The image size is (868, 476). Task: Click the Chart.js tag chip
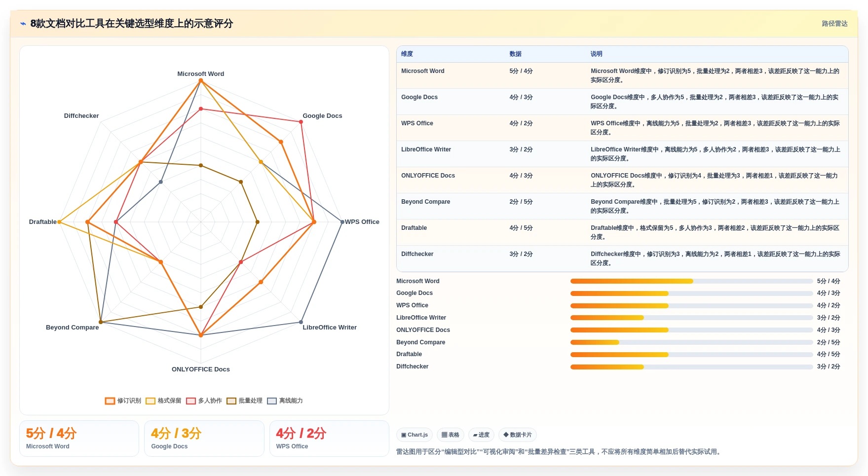(415, 435)
